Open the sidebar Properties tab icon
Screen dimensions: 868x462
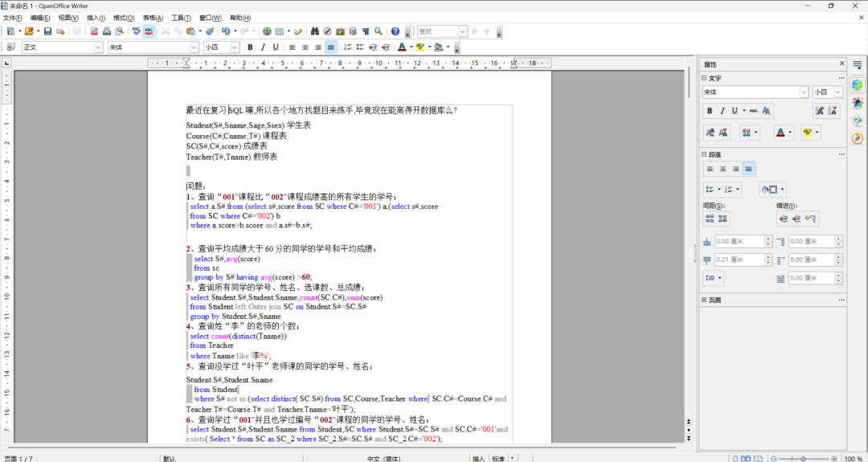pyautogui.click(x=858, y=84)
